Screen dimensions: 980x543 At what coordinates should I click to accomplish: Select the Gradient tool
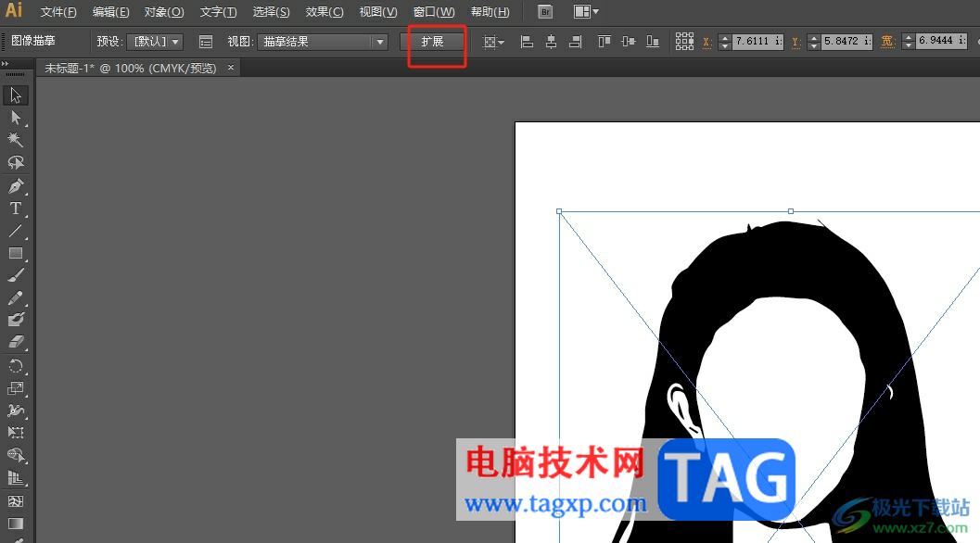16,524
